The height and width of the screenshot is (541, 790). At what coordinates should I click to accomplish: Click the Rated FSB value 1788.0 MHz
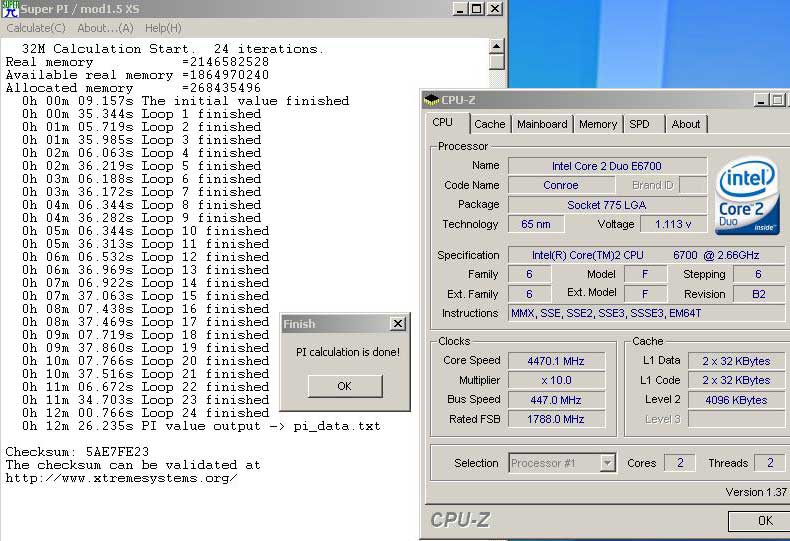coord(556,419)
